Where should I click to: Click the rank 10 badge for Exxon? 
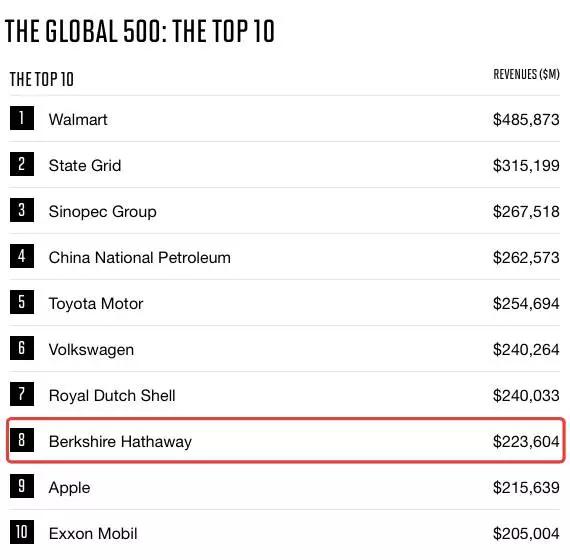[x=22, y=532]
